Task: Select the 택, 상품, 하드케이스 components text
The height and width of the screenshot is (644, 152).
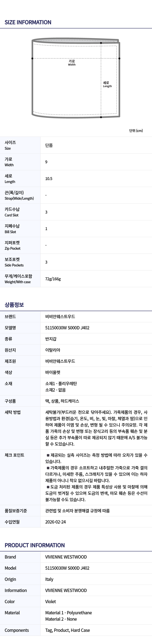Action: click(x=62, y=401)
